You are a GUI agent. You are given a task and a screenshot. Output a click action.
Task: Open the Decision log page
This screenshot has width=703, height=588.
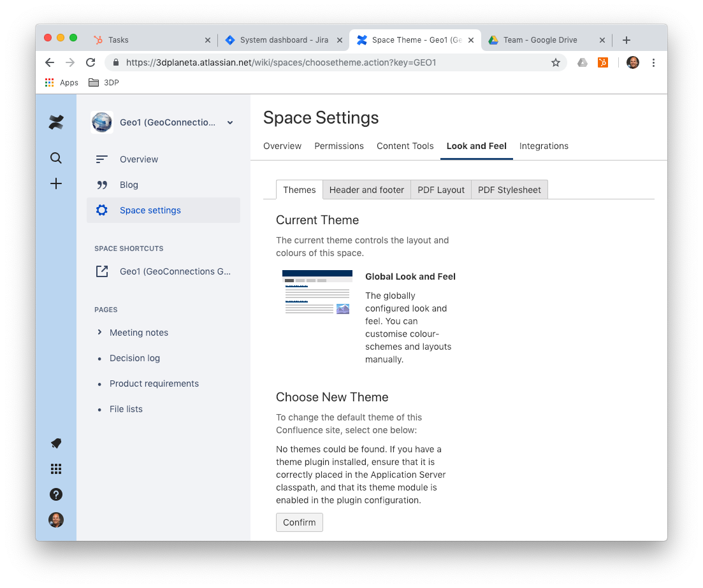(134, 358)
